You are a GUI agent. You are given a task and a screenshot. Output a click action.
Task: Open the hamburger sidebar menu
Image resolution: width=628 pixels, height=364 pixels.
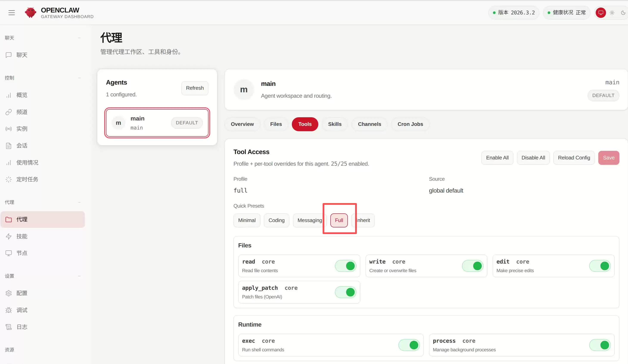(11, 12)
